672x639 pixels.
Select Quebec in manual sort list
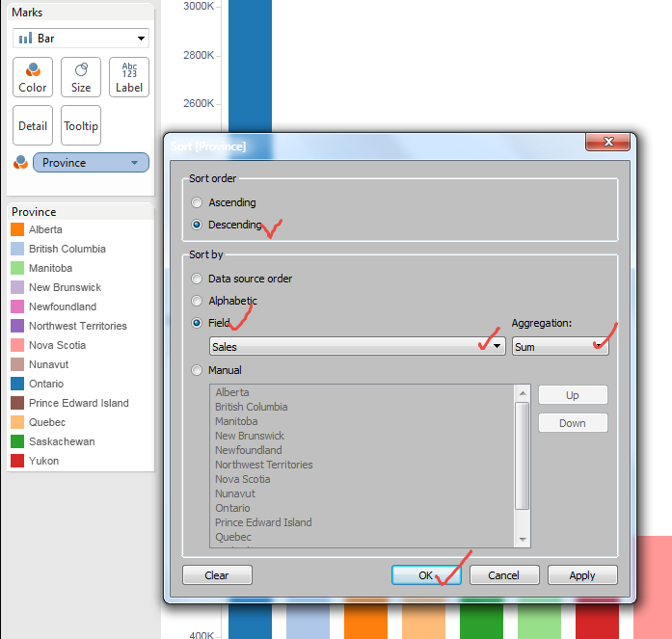[x=233, y=537]
